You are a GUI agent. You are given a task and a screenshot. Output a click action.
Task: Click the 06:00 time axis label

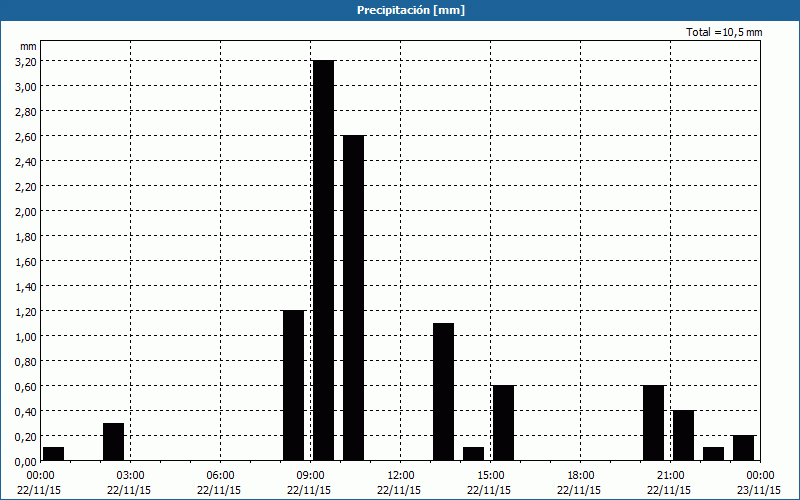220,476
